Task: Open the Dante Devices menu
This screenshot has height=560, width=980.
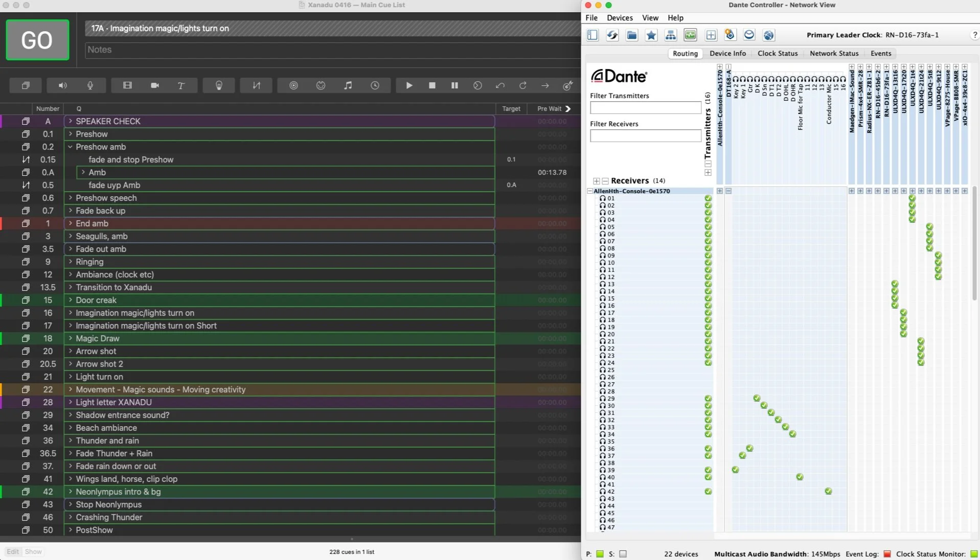Action: click(x=620, y=17)
